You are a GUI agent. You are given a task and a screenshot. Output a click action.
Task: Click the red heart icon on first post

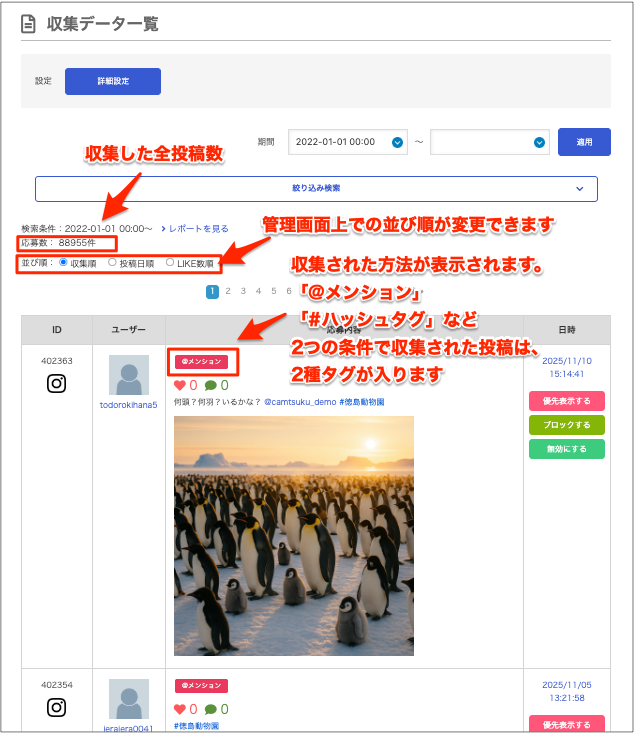[180, 385]
